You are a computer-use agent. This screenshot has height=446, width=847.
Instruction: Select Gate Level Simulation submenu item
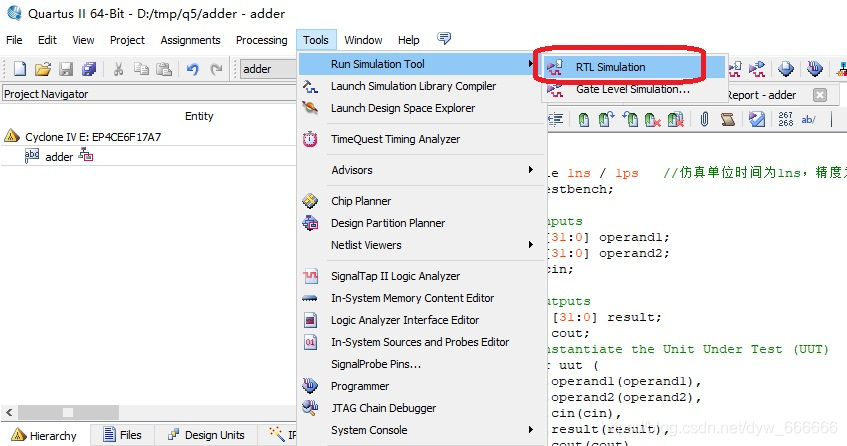[633, 89]
